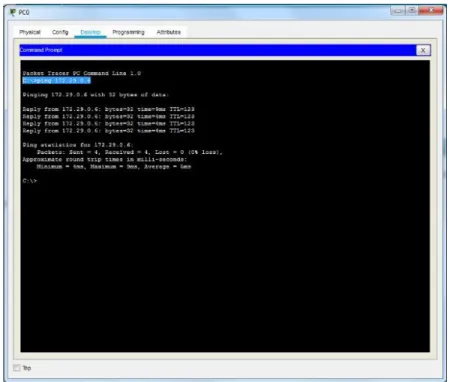Select the Desktop tab

pos(90,32)
